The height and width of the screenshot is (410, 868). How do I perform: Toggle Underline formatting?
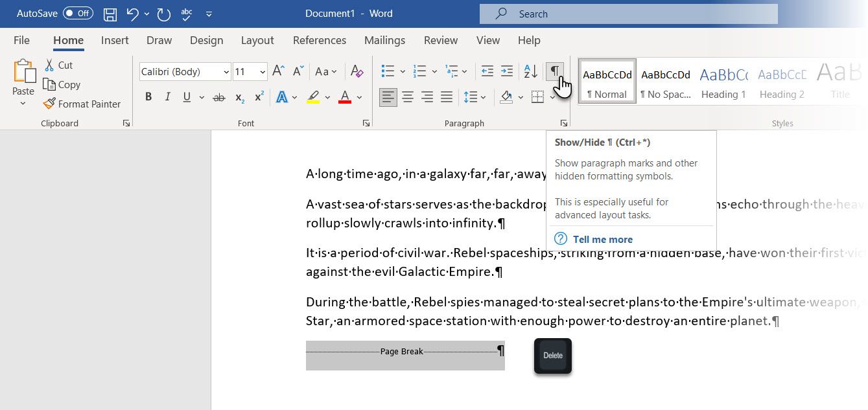pyautogui.click(x=187, y=97)
